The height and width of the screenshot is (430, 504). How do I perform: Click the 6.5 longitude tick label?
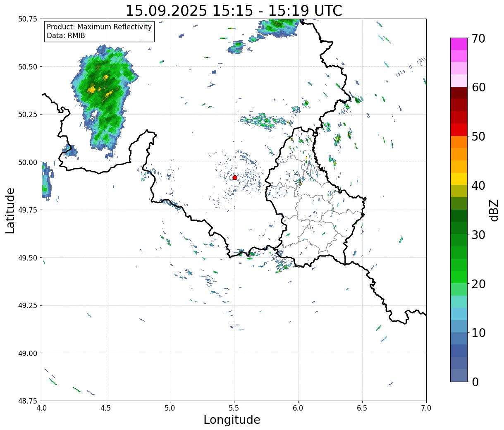point(362,408)
